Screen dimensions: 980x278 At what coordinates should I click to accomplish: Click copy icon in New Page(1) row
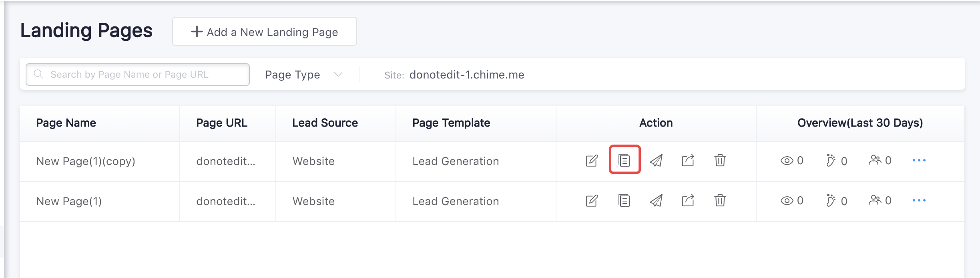(x=624, y=200)
